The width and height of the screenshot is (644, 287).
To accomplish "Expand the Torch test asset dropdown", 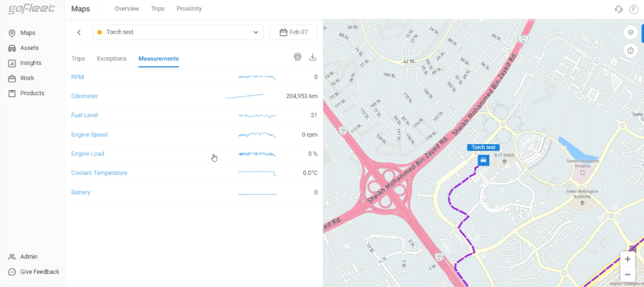I will click(x=178, y=32).
